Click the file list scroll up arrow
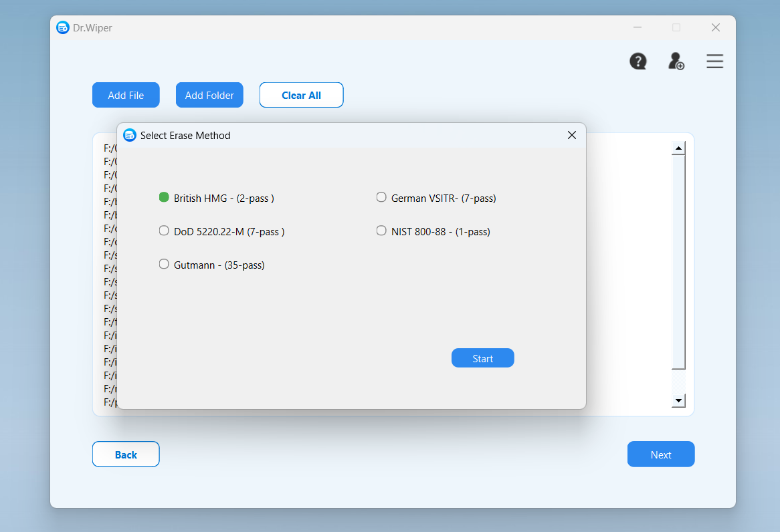 pyautogui.click(x=678, y=148)
